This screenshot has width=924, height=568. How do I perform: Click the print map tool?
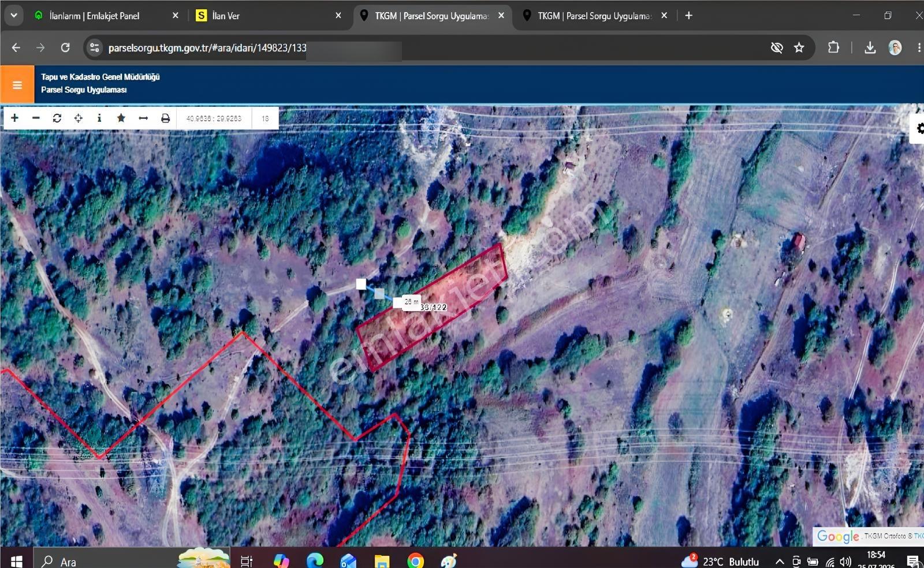click(x=165, y=118)
